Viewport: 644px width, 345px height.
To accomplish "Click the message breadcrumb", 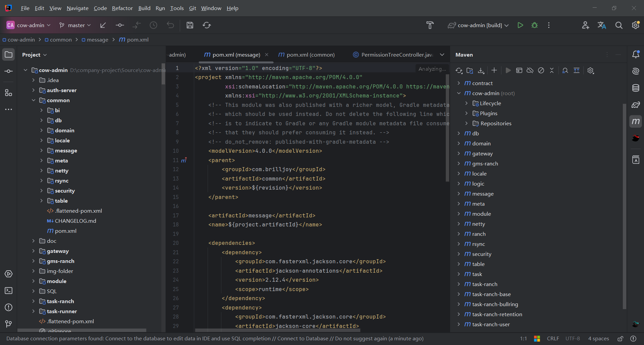I will click(97, 40).
